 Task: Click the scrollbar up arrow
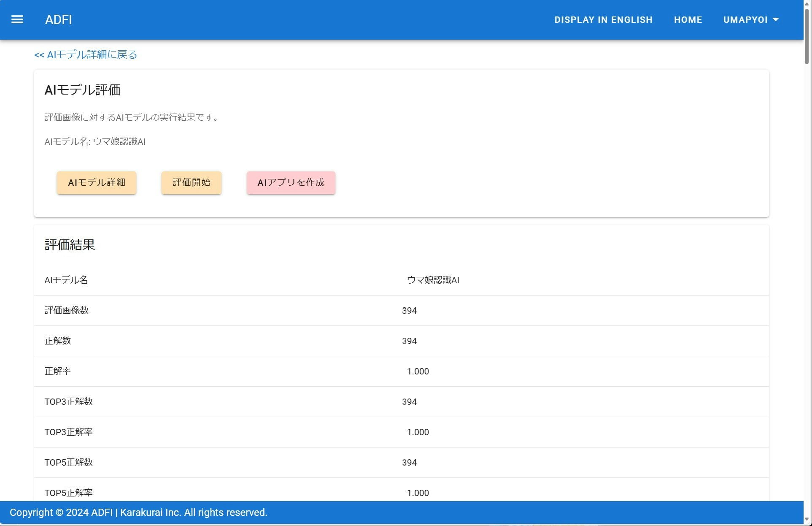pos(807,3)
